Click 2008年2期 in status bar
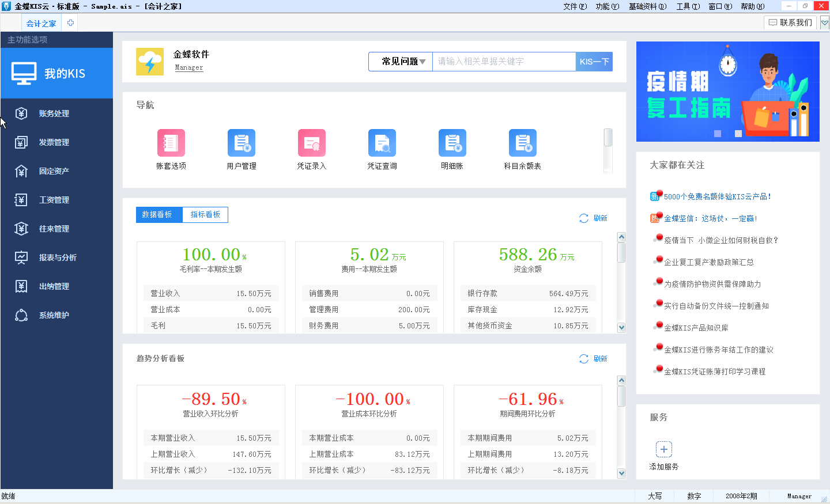The height and width of the screenshot is (504, 830). click(741, 496)
